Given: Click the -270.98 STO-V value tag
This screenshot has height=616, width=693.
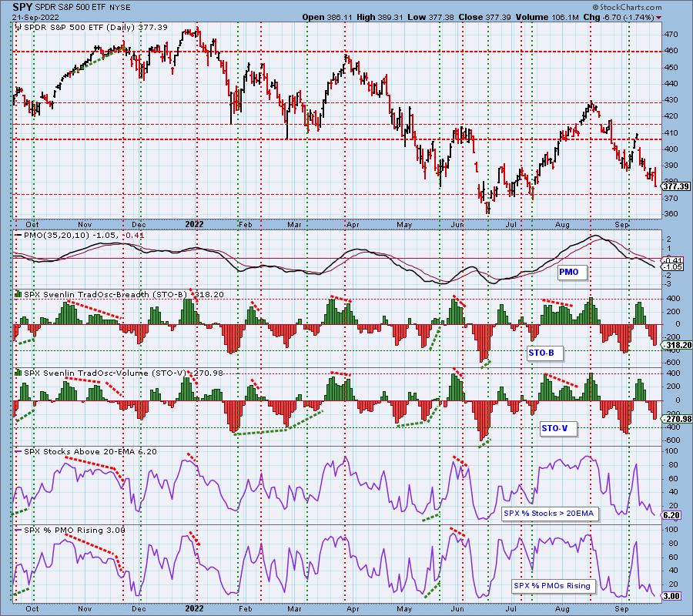Looking at the screenshot, I should [676, 418].
